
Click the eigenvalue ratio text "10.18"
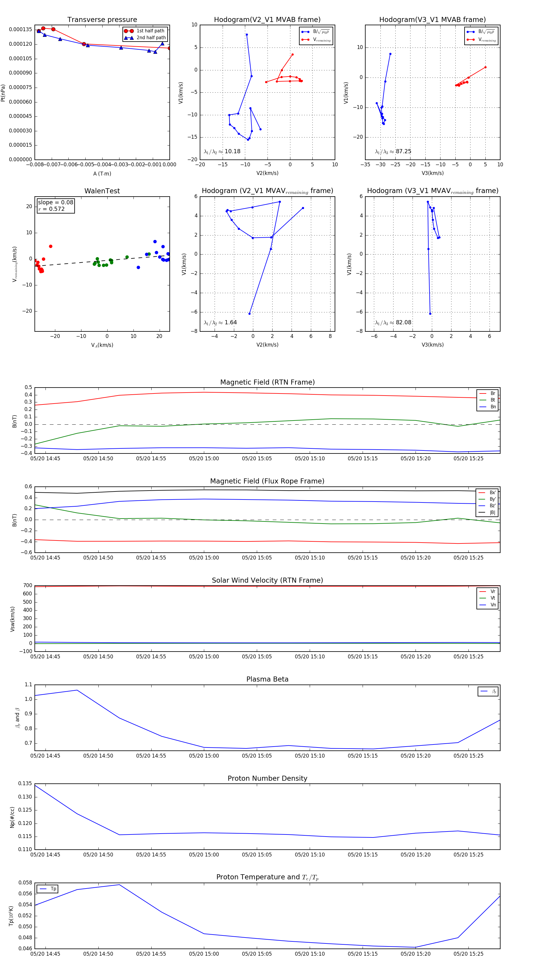click(x=233, y=151)
